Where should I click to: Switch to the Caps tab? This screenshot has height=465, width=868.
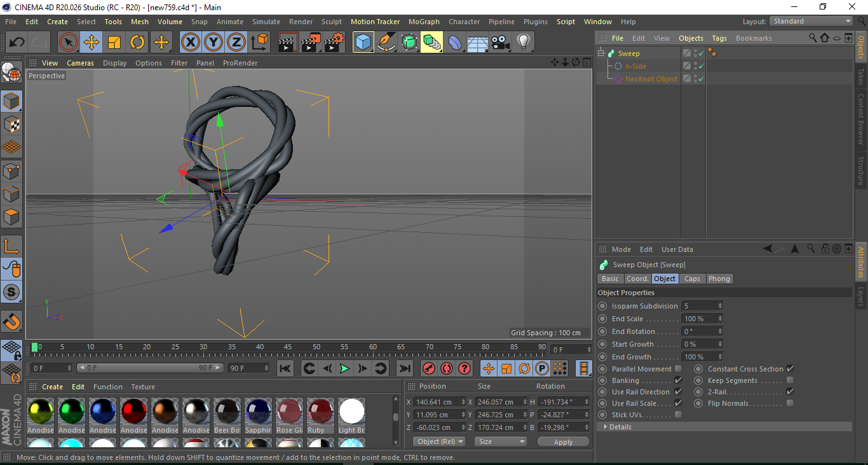click(692, 279)
